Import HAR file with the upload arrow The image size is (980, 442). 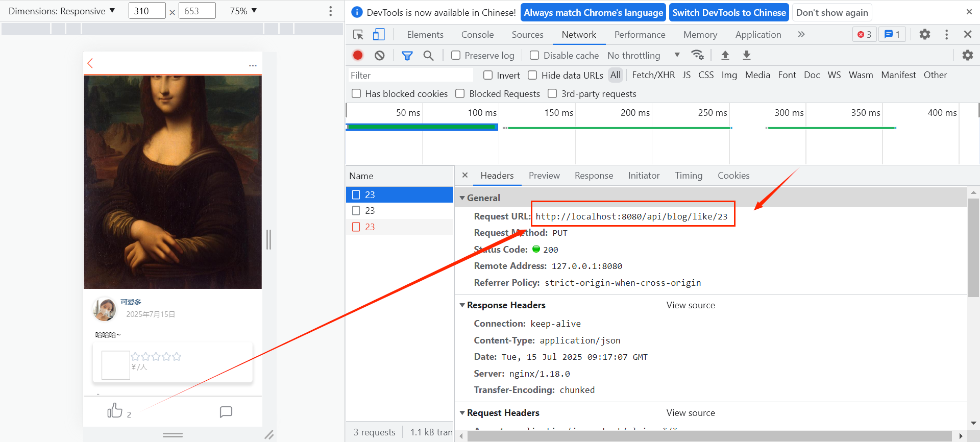click(x=725, y=55)
